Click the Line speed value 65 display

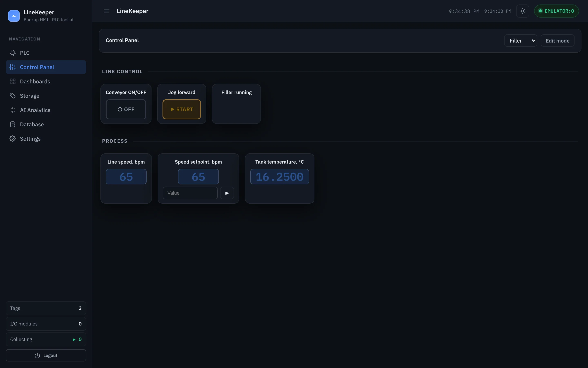tap(126, 177)
